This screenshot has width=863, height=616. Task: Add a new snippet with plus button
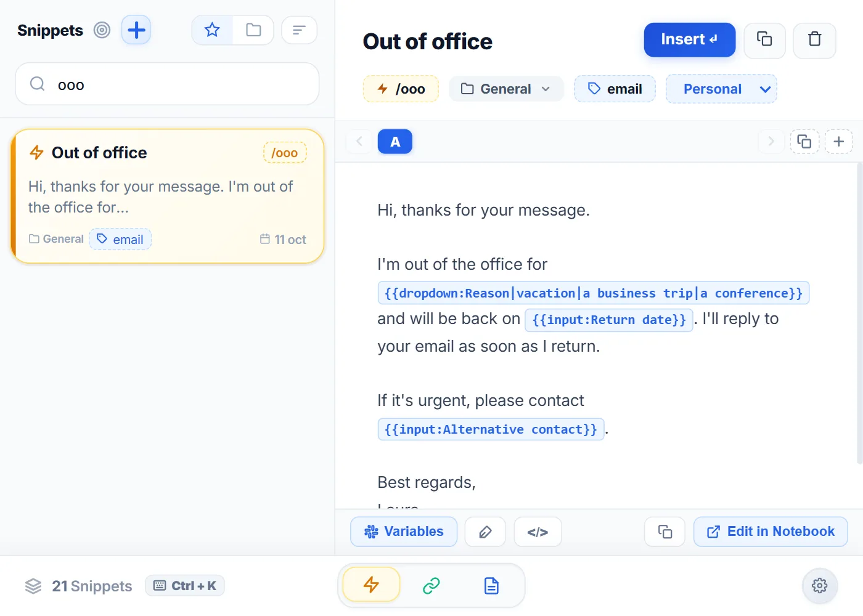click(x=136, y=30)
